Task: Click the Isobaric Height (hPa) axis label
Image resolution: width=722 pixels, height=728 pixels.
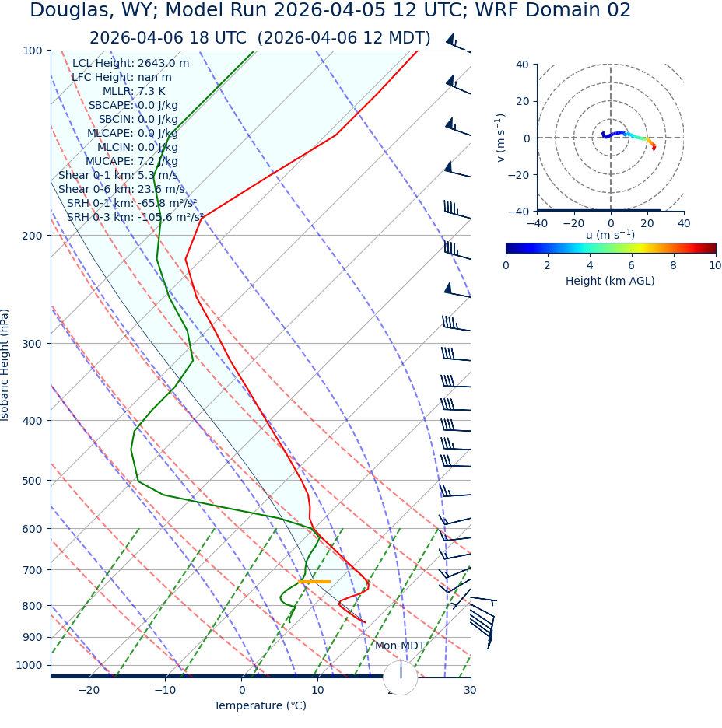Action: coord(5,365)
